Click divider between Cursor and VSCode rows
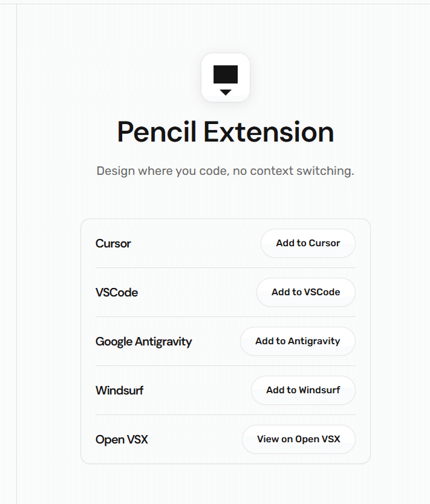Viewport: 430px width, 504px height. coord(225,268)
